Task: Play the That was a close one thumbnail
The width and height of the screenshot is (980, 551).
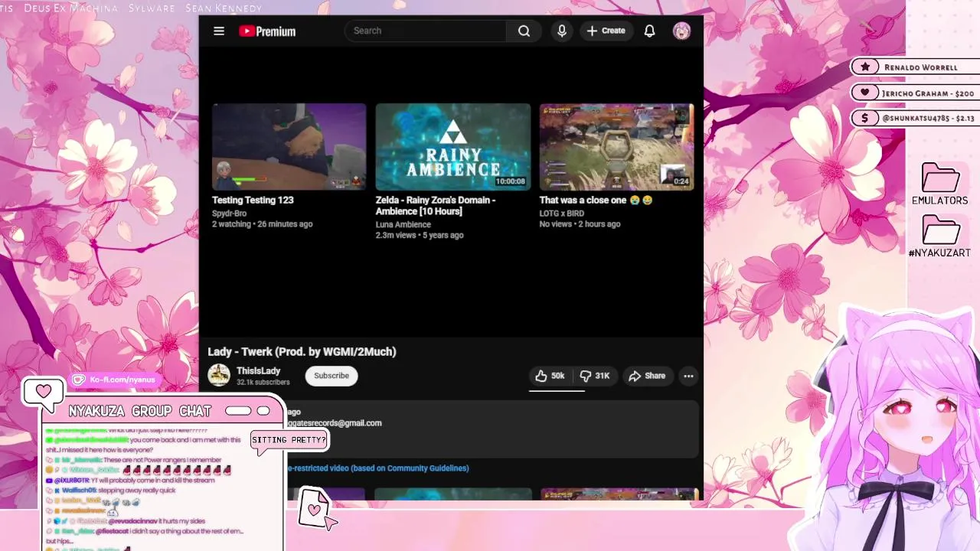Action: click(x=617, y=147)
